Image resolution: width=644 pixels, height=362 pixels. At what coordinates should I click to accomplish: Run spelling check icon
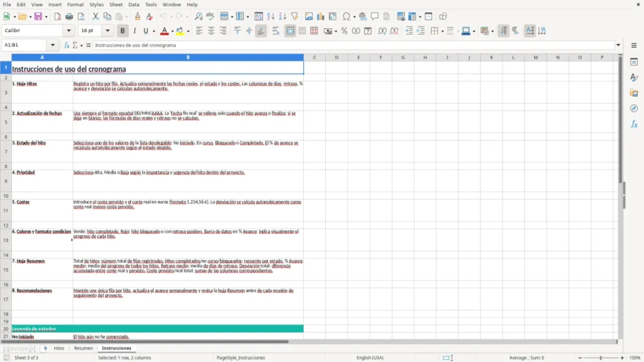pos(210,16)
